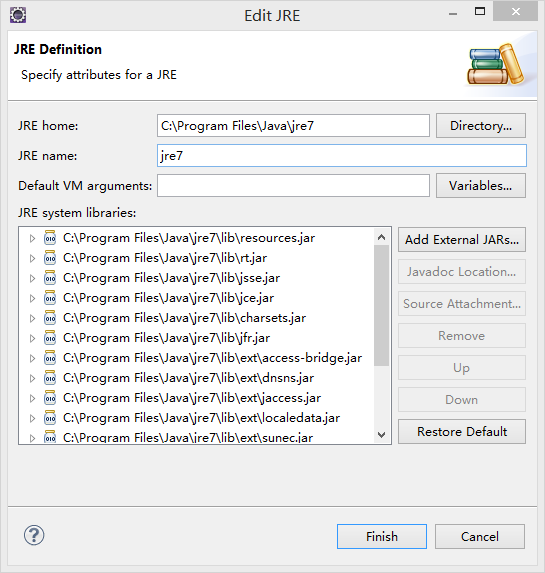This screenshot has height=573, width=545.
Task: Open help via the question mark icon
Action: [34, 535]
